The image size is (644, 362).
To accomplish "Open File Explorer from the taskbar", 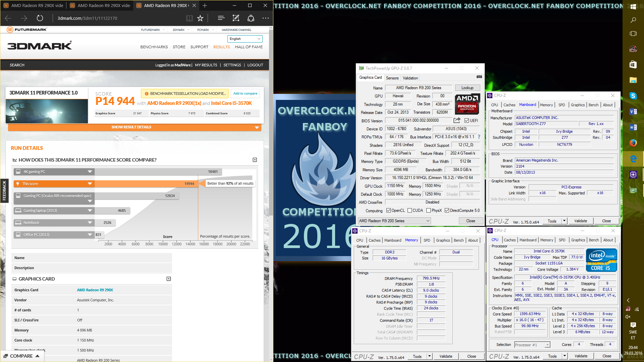I will pyautogui.click(x=633, y=80).
